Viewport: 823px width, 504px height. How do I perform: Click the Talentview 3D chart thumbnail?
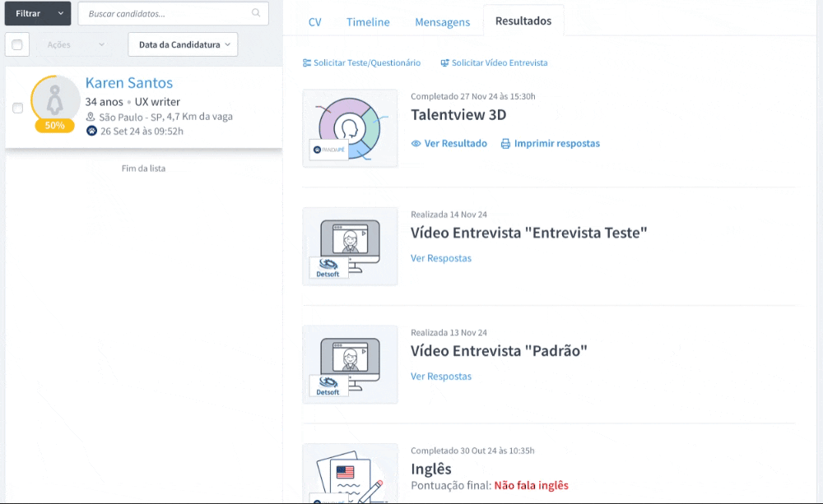click(x=350, y=128)
